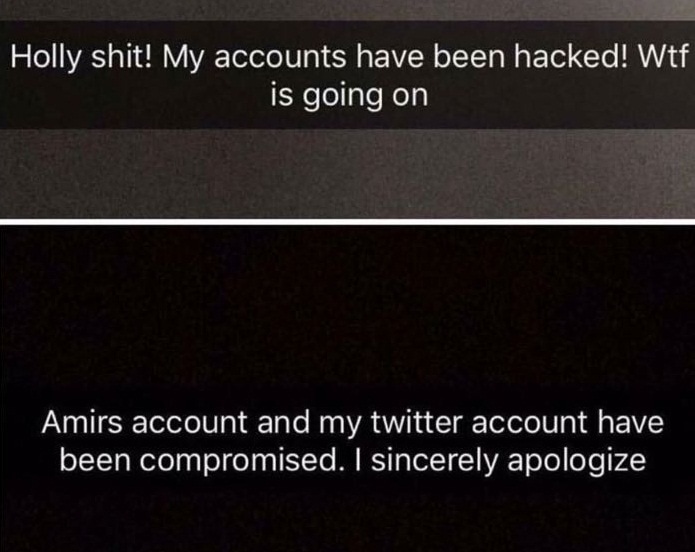The image size is (695, 552).
Task: Tap the "Holly shit!" text in the top caption
Action: coord(83,58)
